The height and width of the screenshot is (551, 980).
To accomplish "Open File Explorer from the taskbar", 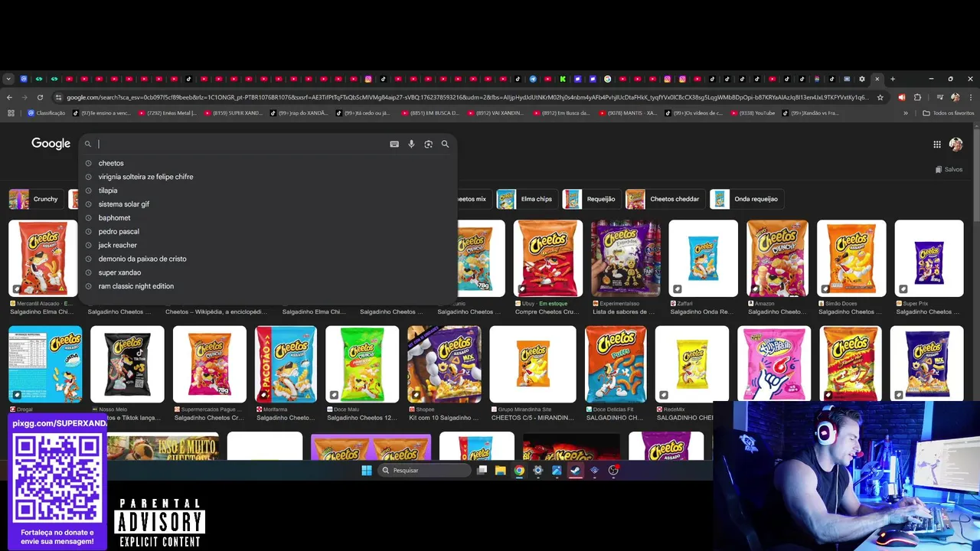I will pos(500,470).
